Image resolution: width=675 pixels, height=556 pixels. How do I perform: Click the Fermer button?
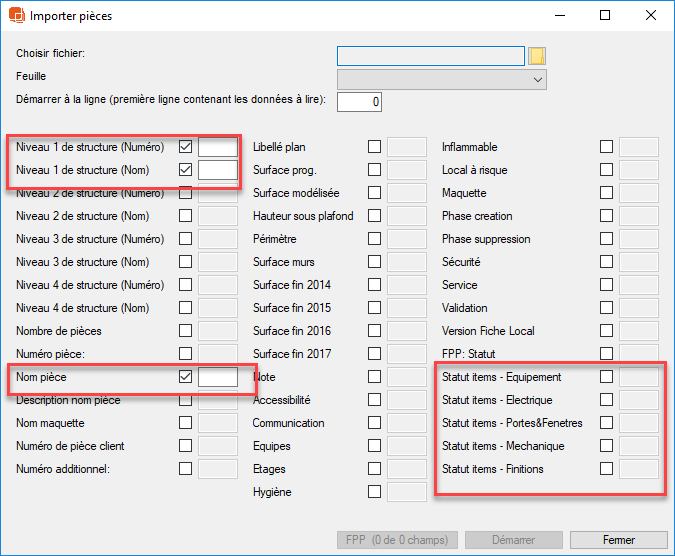coord(618,540)
